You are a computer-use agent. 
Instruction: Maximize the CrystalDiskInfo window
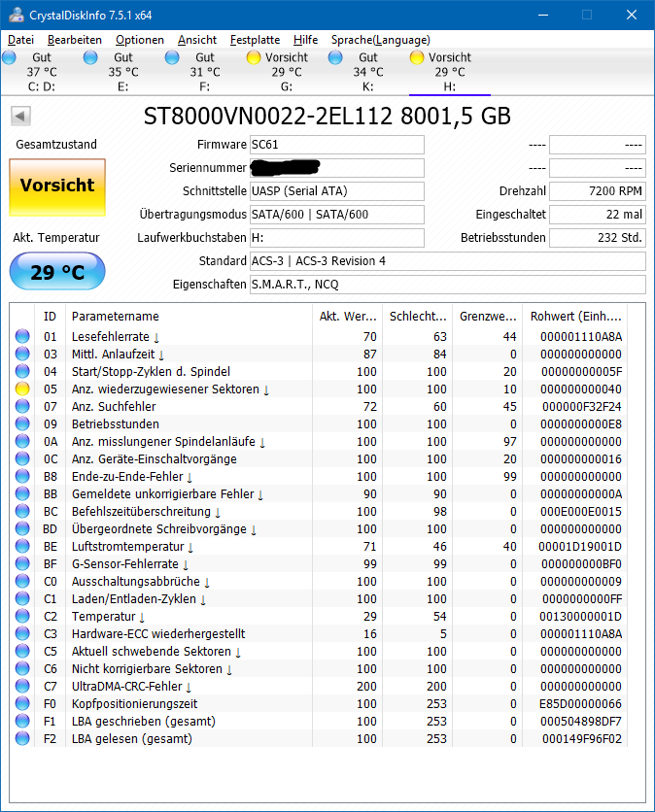(587, 15)
